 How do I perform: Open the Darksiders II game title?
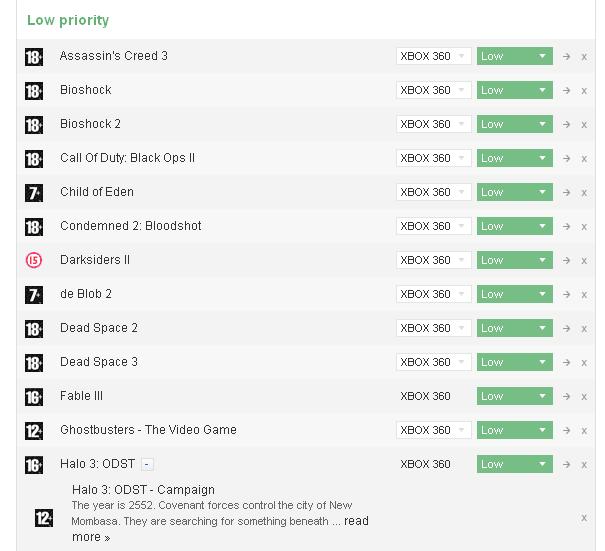95,260
